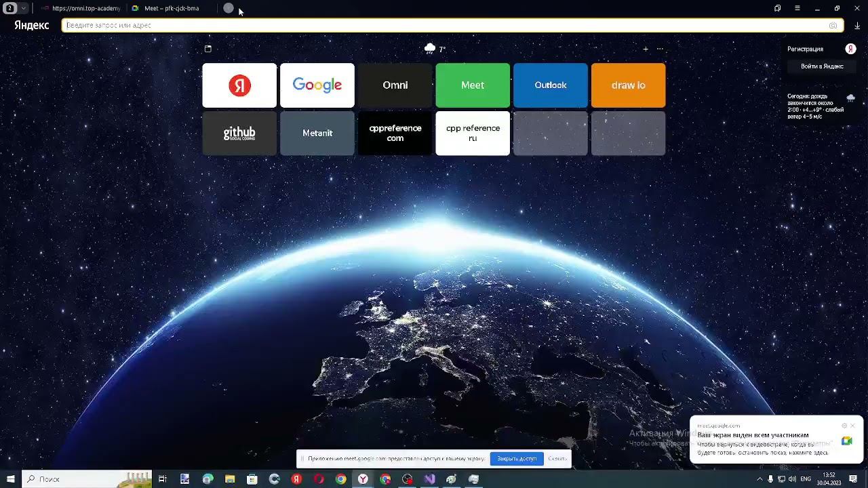Open the clock showing 13:52

pyautogui.click(x=829, y=479)
